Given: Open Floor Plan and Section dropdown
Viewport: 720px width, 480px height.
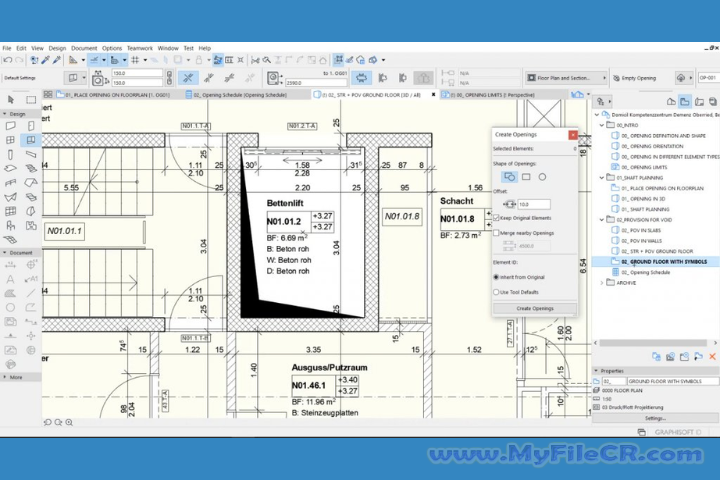Looking at the screenshot, I should point(566,78).
